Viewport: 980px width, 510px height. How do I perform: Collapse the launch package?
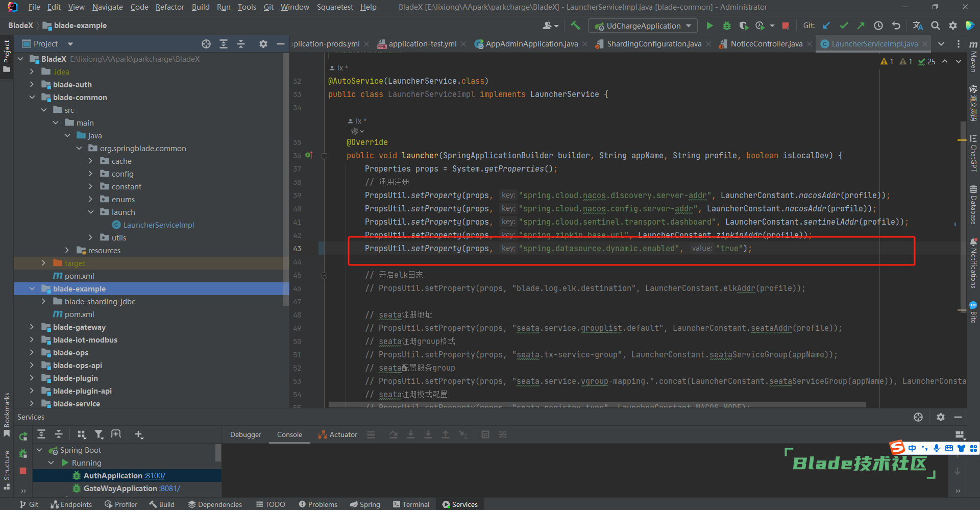click(x=90, y=212)
